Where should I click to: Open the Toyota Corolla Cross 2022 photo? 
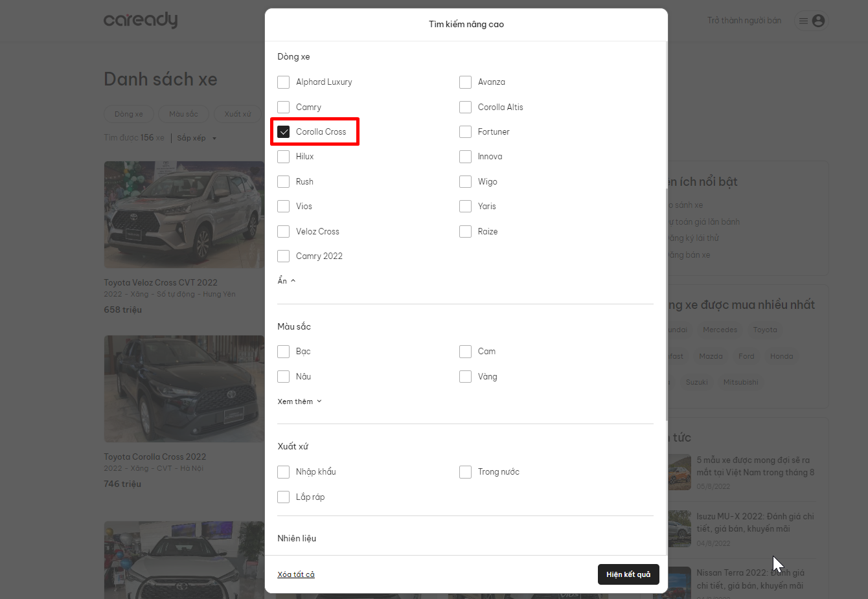(184, 389)
